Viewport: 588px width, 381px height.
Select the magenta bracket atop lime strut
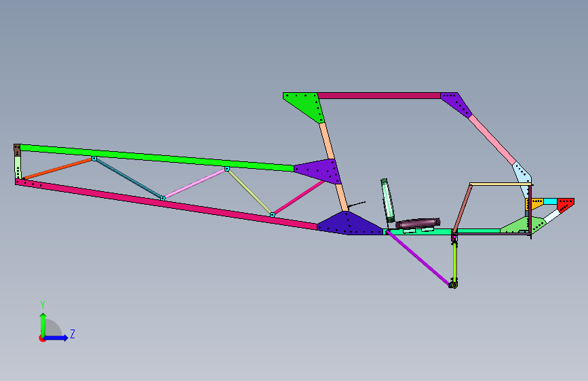pos(454,237)
